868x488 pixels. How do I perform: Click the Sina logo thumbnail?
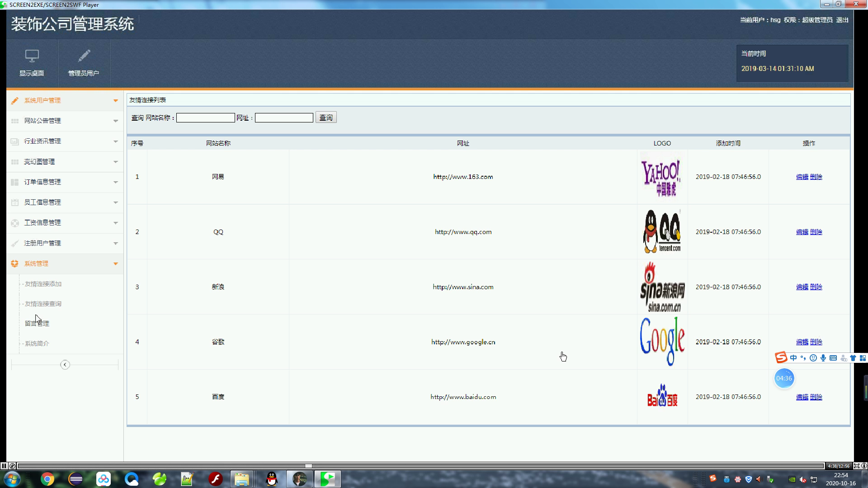(x=662, y=287)
